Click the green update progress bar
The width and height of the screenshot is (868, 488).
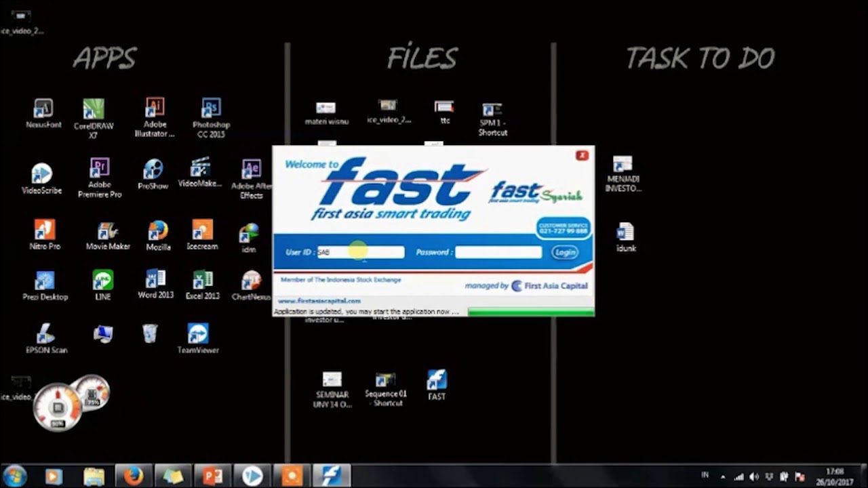click(x=531, y=312)
